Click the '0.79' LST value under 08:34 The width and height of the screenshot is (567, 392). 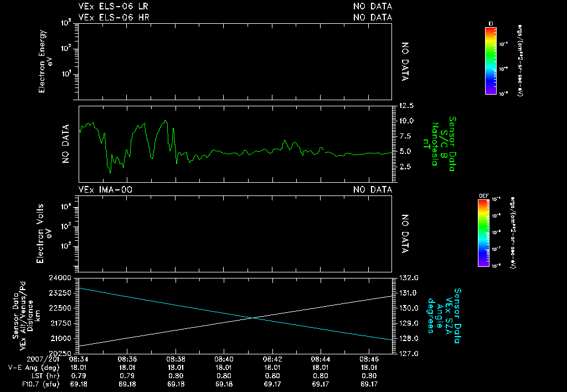click(x=79, y=376)
